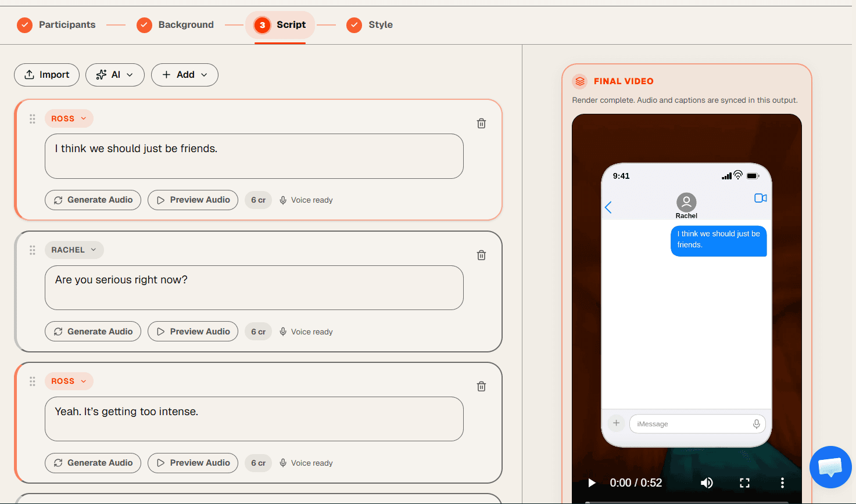Change the speaker for Rachel's line
The height and width of the screenshot is (504, 856).
pos(74,250)
